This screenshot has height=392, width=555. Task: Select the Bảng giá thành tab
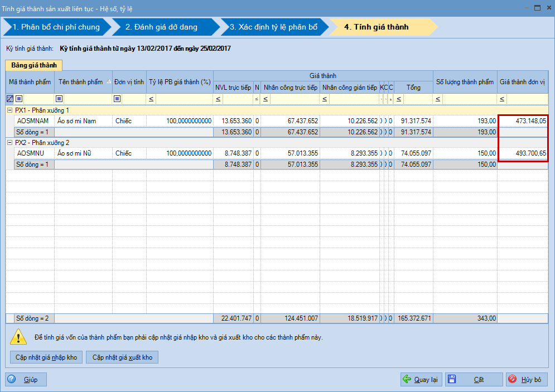tap(34, 65)
